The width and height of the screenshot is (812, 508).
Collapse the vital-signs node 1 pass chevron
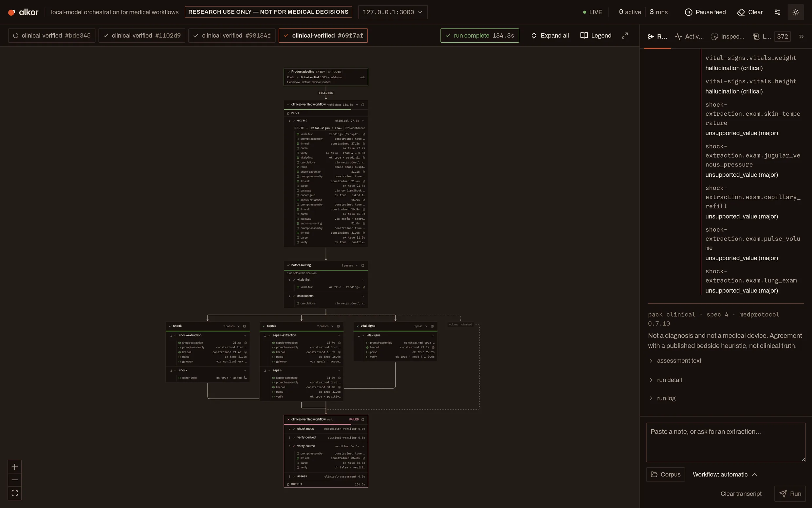(426, 326)
